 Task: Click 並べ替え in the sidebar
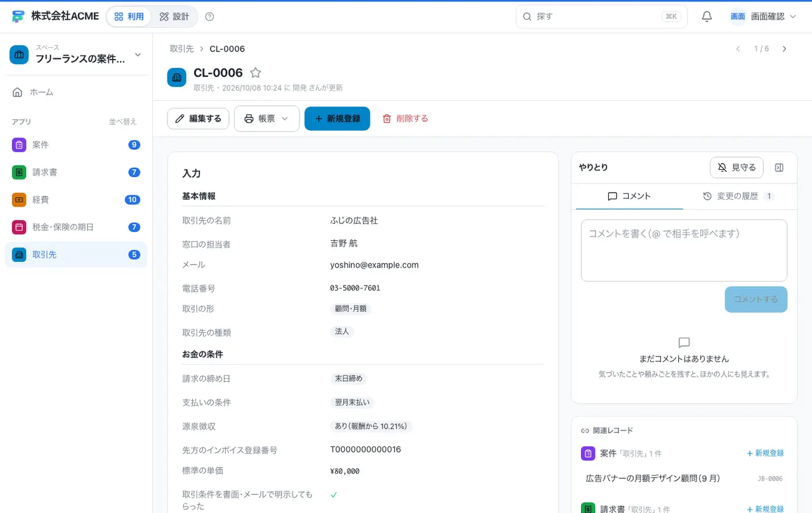point(122,122)
